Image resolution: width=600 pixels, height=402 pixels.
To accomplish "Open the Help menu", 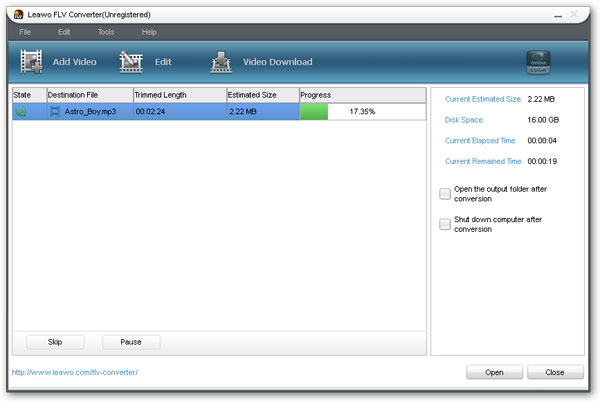I will point(149,32).
